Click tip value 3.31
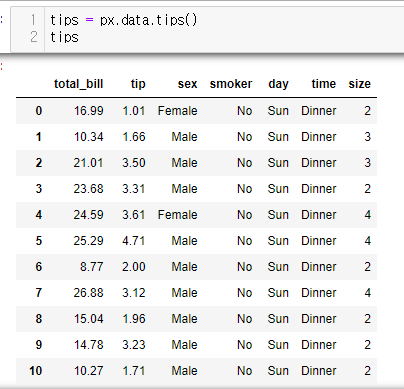 (134, 189)
